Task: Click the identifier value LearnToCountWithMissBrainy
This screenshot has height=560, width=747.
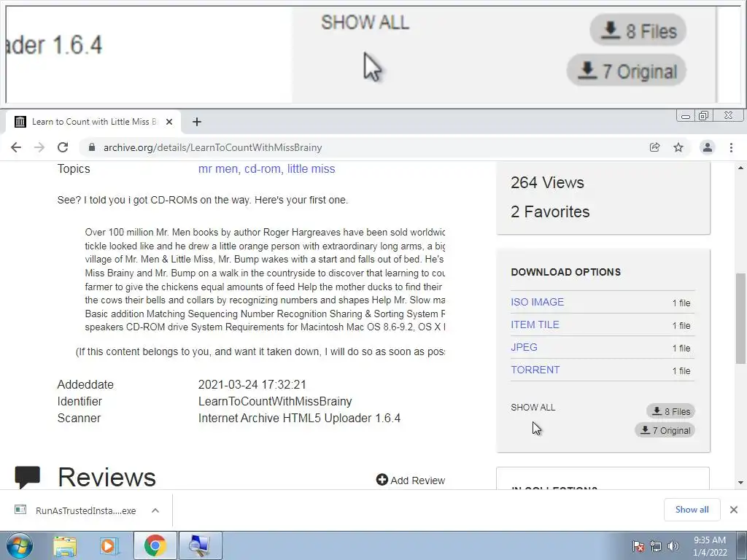Action: coord(275,402)
